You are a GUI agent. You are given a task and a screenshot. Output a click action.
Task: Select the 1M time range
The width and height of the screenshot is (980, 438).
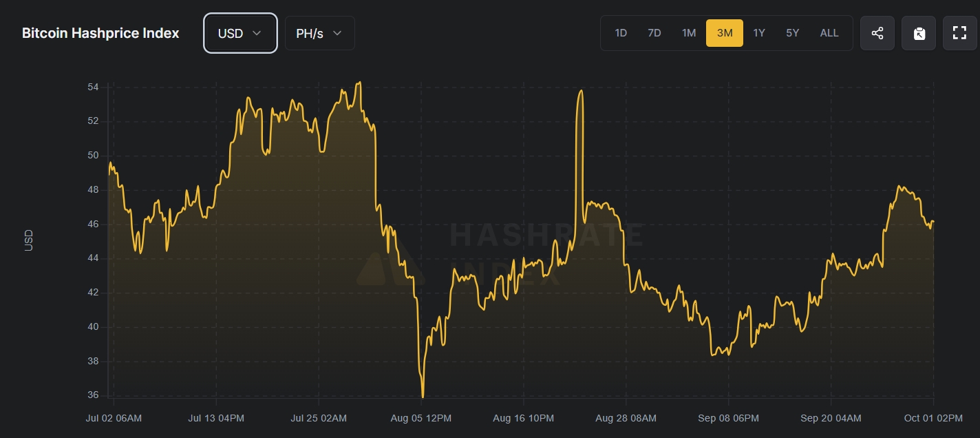pos(689,33)
